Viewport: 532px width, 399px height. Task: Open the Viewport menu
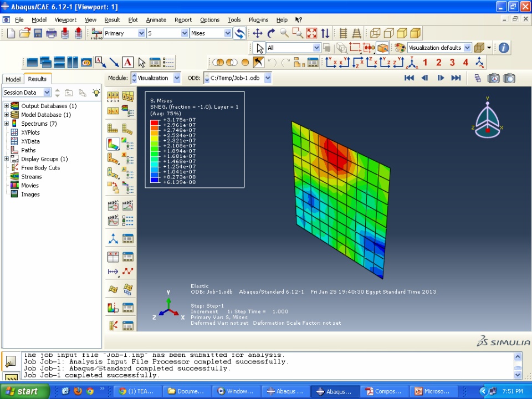65,20
